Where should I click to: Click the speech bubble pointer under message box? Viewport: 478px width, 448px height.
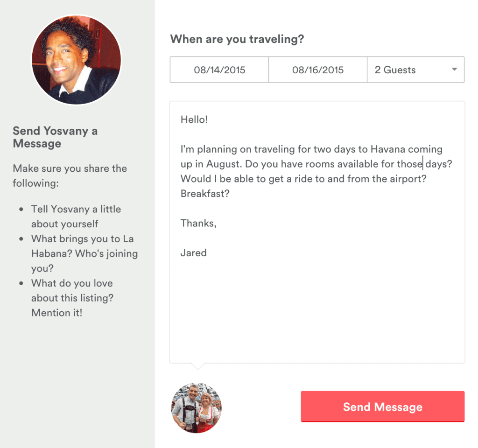pyautogui.click(x=198, y=366)
